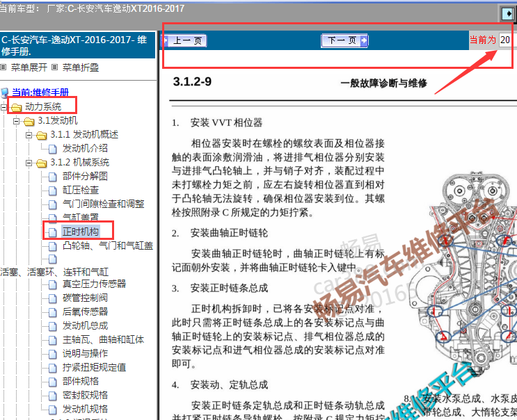Select the 动力系统 folder
This screenshot has height=420, width=517.
(43, 106)
